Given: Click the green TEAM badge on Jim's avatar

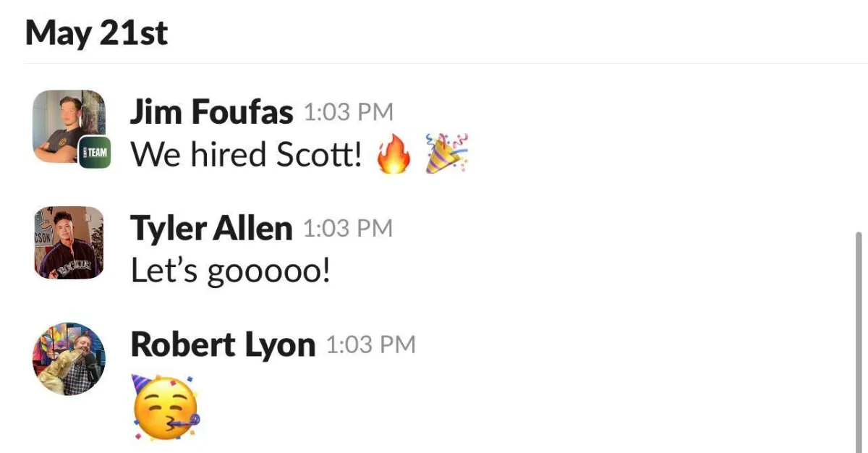Looking at the screenshot, I should point(95,153).
